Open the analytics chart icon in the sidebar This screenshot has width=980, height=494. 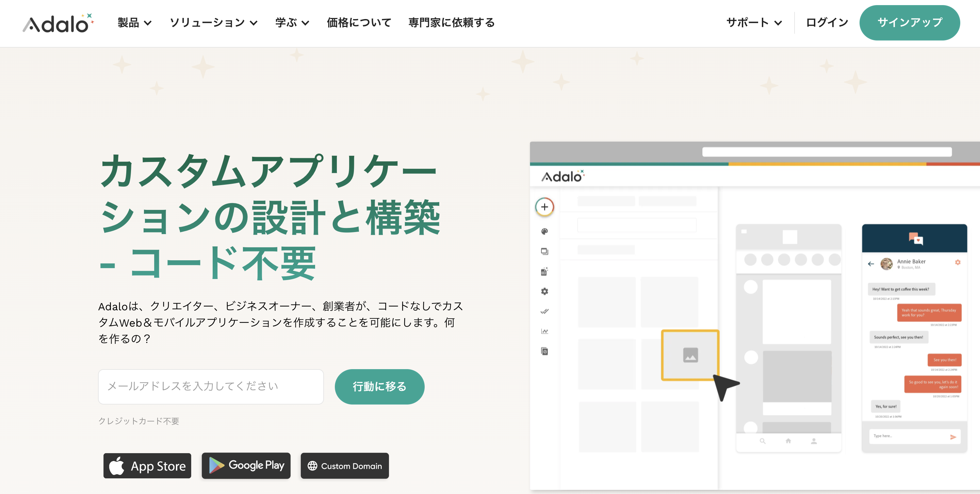click(544, 331)
